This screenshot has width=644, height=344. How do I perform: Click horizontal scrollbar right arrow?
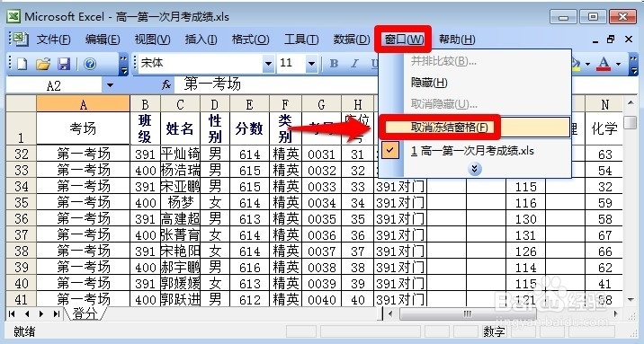[615, 314]
